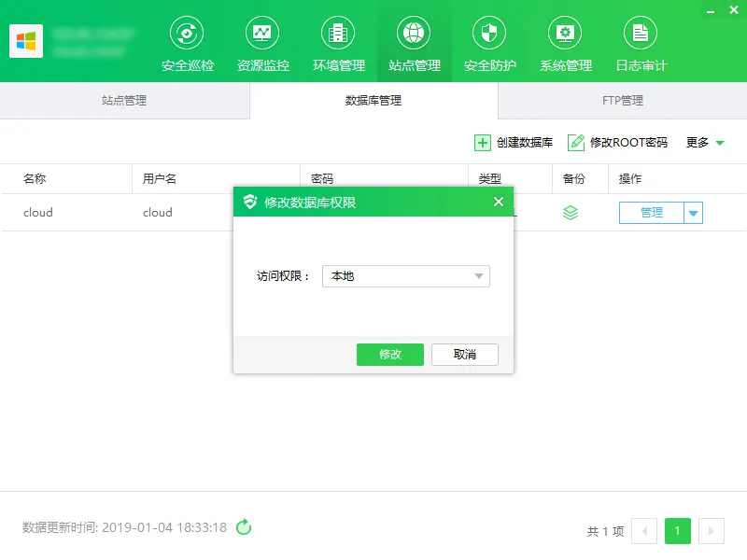Screen dimensions: 747x560
Task: Switch to the FTP管理 tab
Action: (623, 101)
